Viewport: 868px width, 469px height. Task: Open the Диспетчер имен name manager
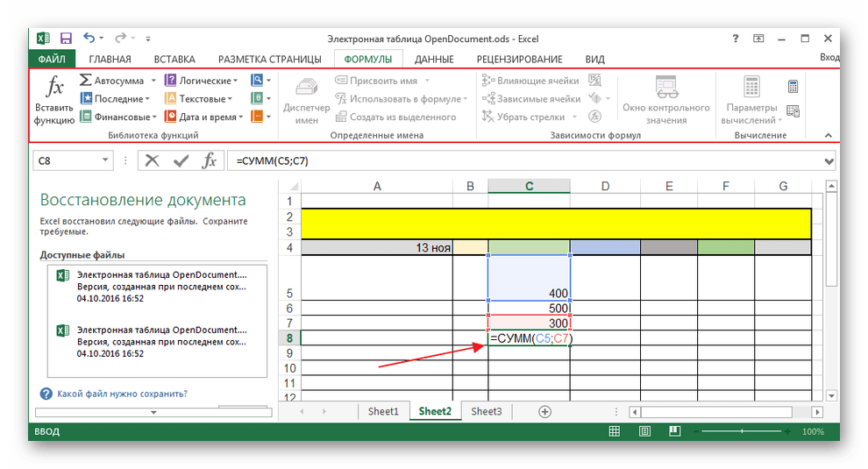point(306,101)
